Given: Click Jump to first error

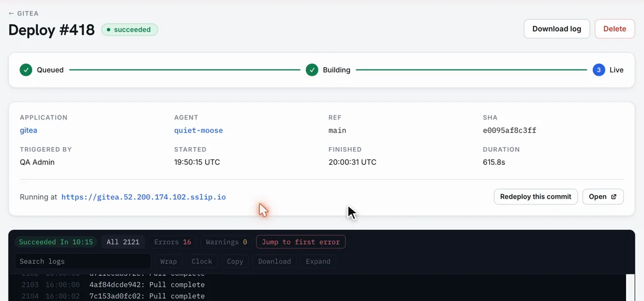Looking at the screenshot, I should [x=301, y=242].
